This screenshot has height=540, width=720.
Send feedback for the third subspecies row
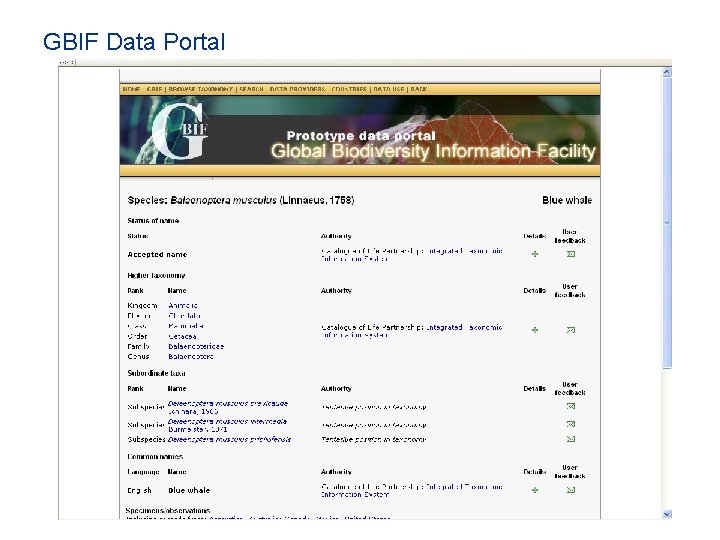click(x=571, y=439)
